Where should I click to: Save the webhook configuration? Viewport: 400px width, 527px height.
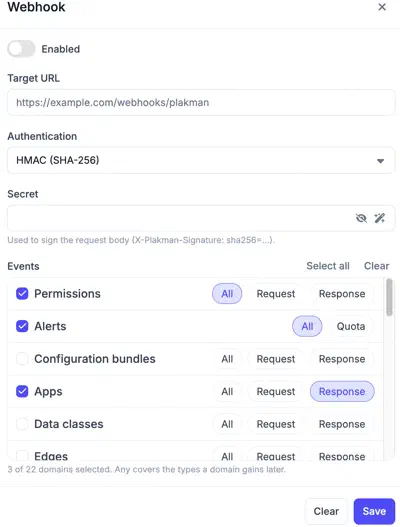(x=374, y=511)
